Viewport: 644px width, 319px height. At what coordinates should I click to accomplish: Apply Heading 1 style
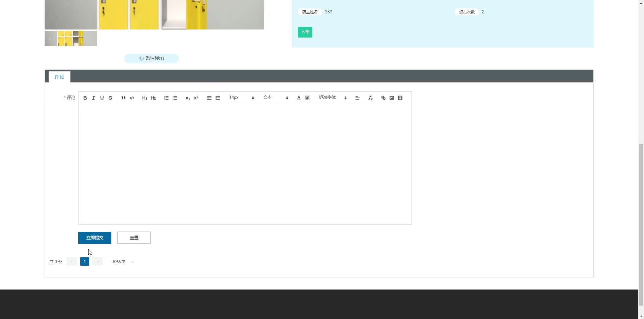pyautogui.click(x=145, y=98)
